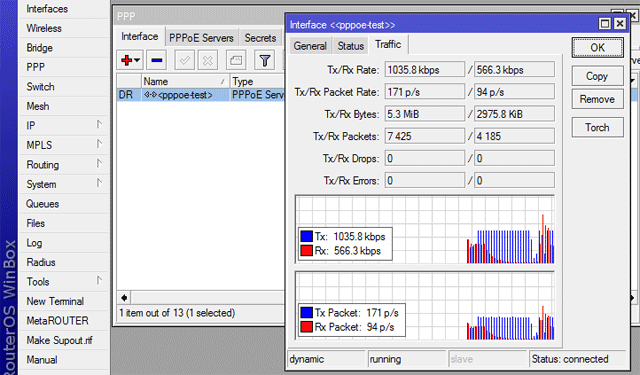Click the DR flag cell of pppoe-test row
The image size is (640, 375).
(x=129, y=95)
